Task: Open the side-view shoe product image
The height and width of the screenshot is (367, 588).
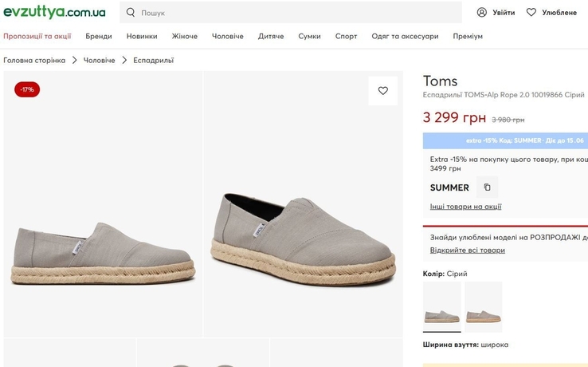Action: (103, 204)
